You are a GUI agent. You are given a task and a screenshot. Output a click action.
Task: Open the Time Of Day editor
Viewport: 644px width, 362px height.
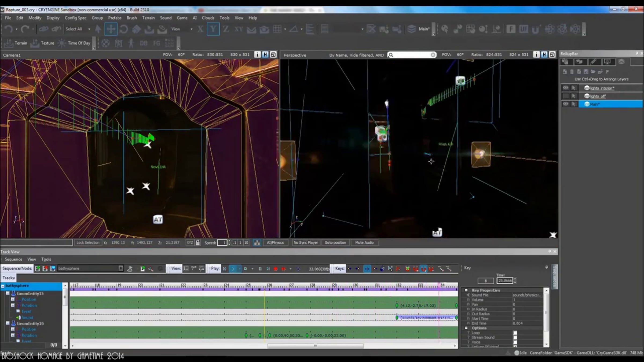point(74,43)
